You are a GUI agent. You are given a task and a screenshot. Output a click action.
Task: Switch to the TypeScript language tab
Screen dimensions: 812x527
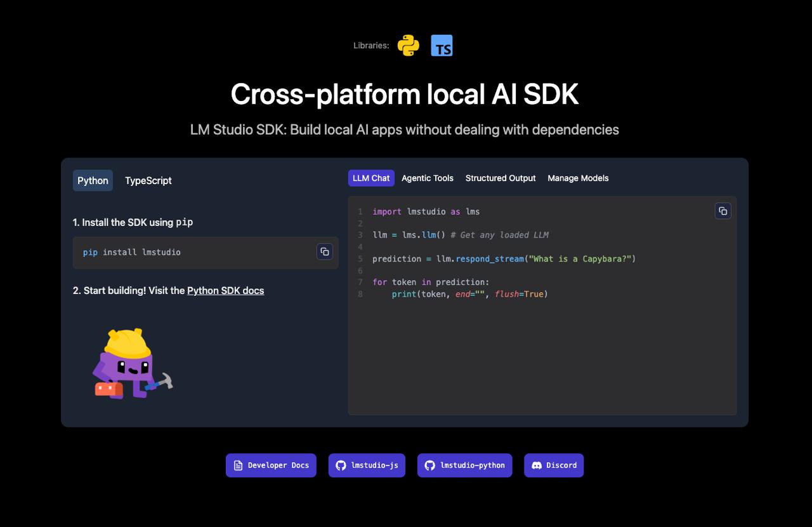(148, 180)
